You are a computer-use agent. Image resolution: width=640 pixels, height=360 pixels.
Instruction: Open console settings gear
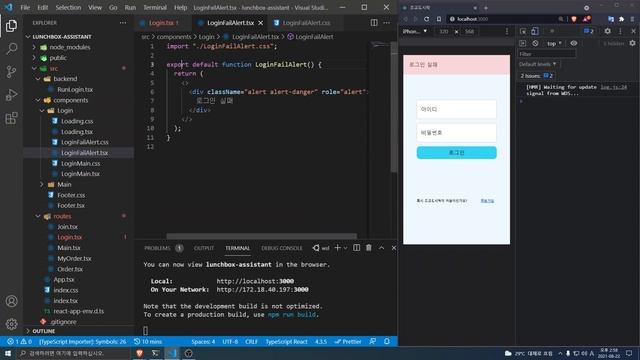pyautogui.click(x=632, y=43)
